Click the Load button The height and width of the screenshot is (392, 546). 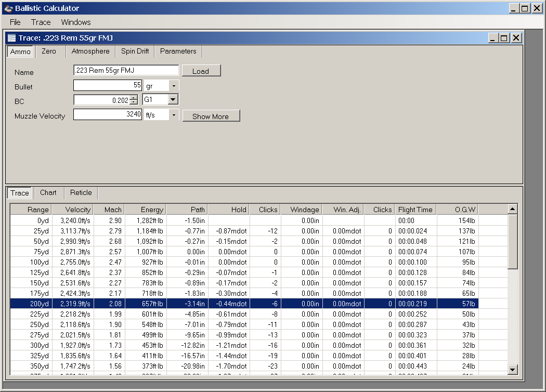pos(201,71)
